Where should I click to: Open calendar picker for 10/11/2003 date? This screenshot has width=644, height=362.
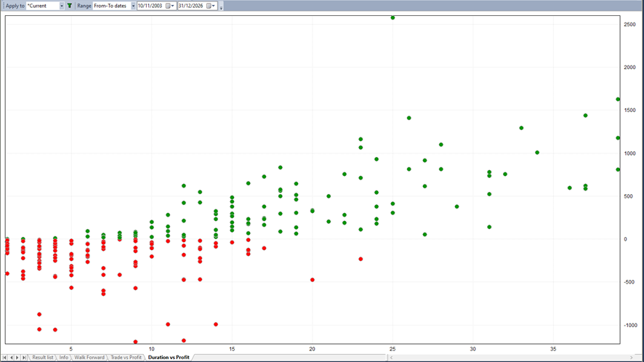pos(169,6)
